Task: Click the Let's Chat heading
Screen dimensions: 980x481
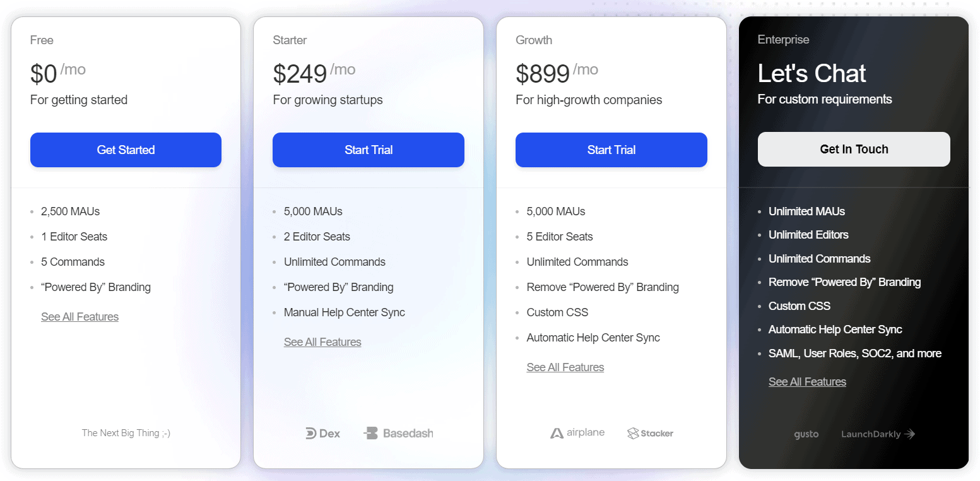Action: [812, 73]
